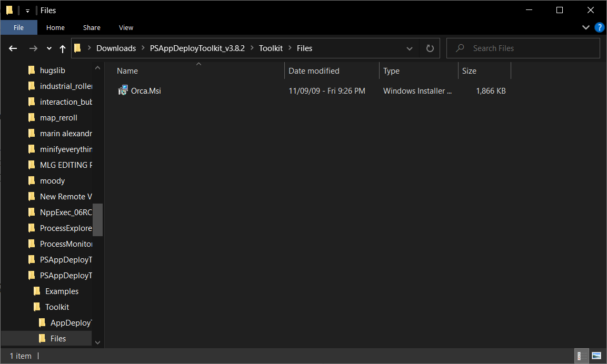
Task: Navigate to PSAppDeployToolkit_v3.8.2 breadcrumb
Action: coord(197,48)
